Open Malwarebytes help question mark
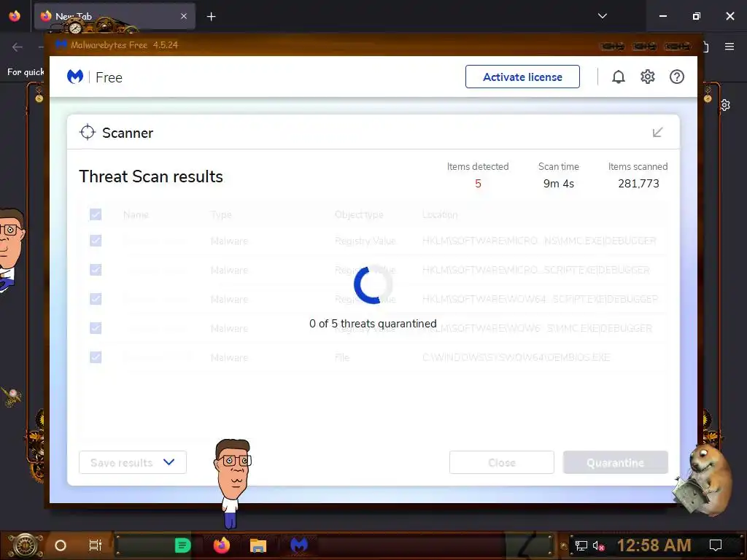The height and width of the screenshot is (560, 747). pos(676,77)
